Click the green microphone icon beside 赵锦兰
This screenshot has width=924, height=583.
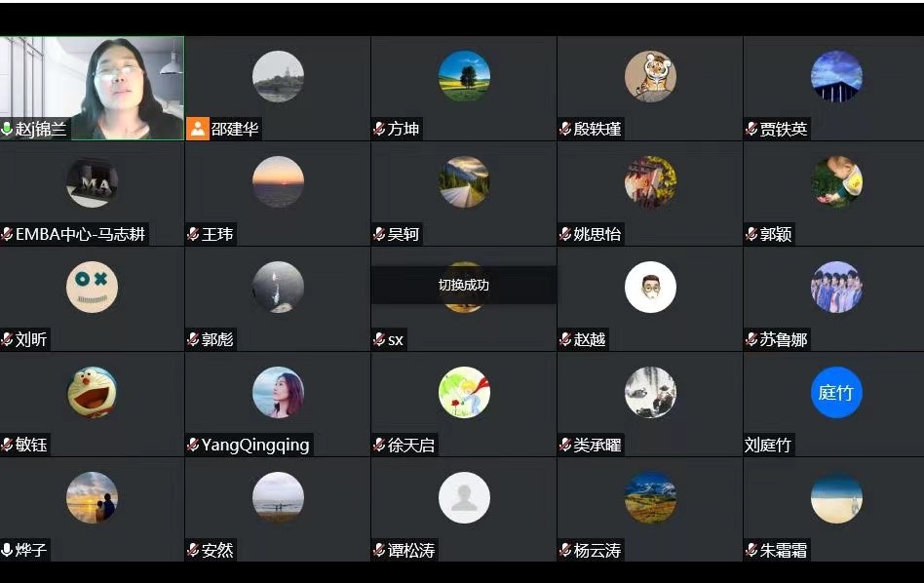tap(7, 129)
